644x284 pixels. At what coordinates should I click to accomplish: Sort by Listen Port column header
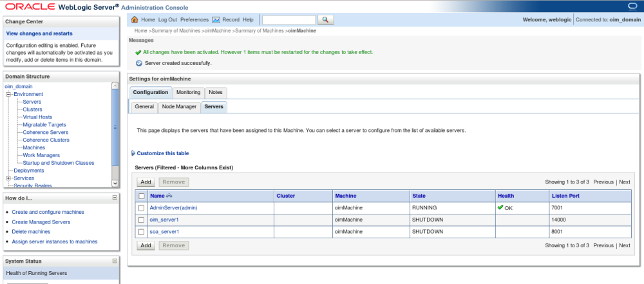click(565, 196)
